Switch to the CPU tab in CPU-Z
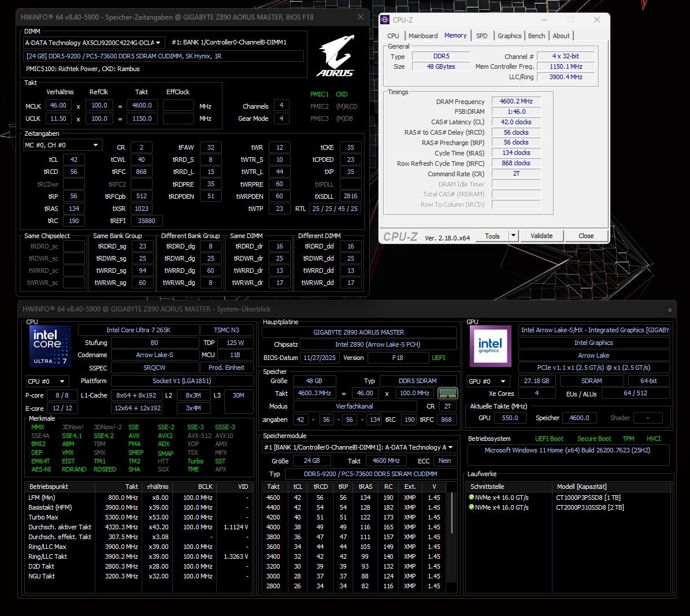The image size is (690, 616). [x=393, y=36]
